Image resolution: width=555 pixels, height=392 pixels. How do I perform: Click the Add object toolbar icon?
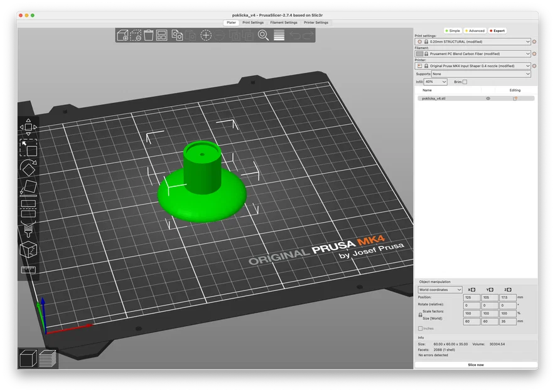tap(122, 35)
